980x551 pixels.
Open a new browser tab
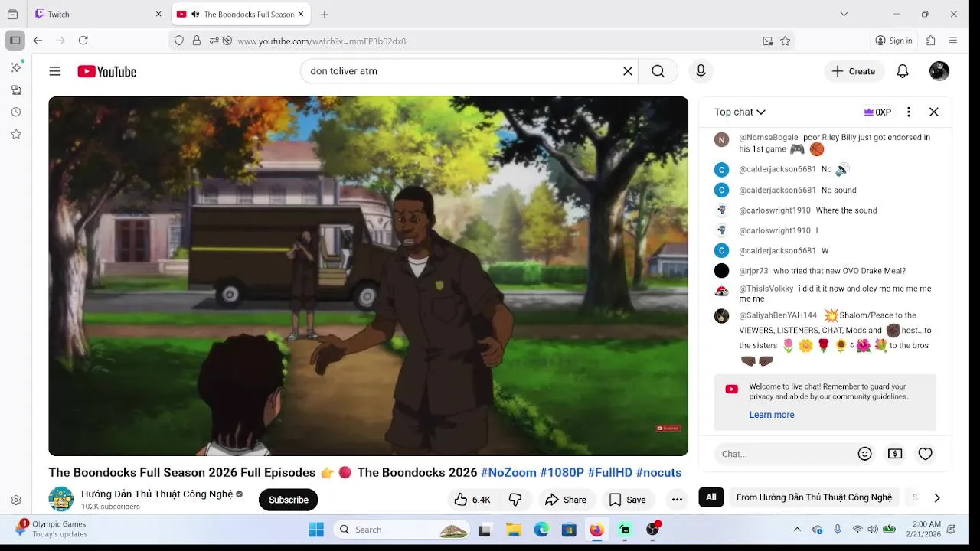325,14
